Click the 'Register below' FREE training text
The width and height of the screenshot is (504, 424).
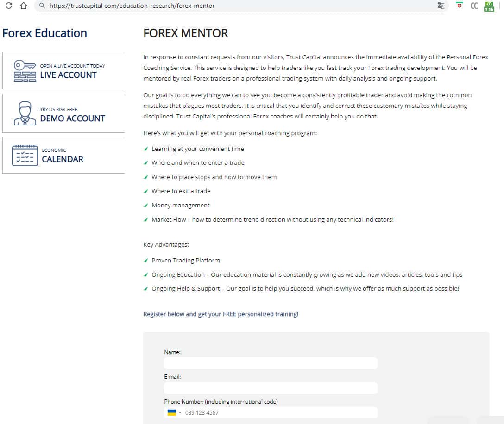[220, 314]
